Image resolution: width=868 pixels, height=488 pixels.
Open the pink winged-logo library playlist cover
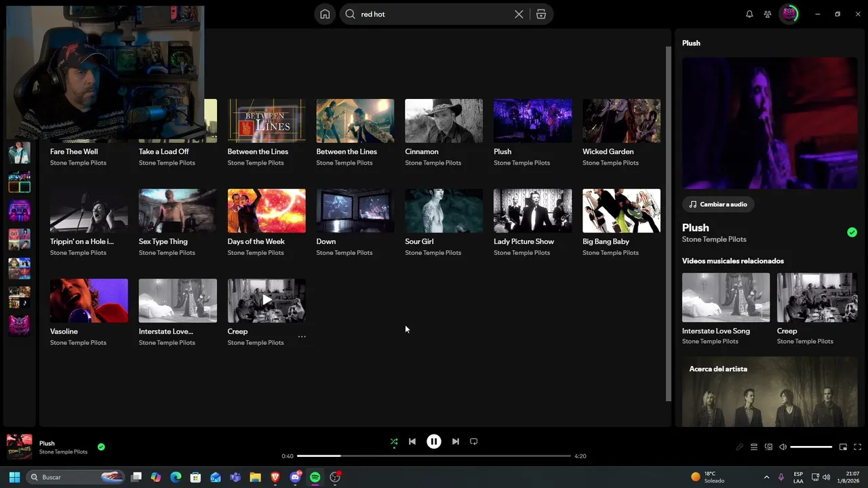point(19,325)
